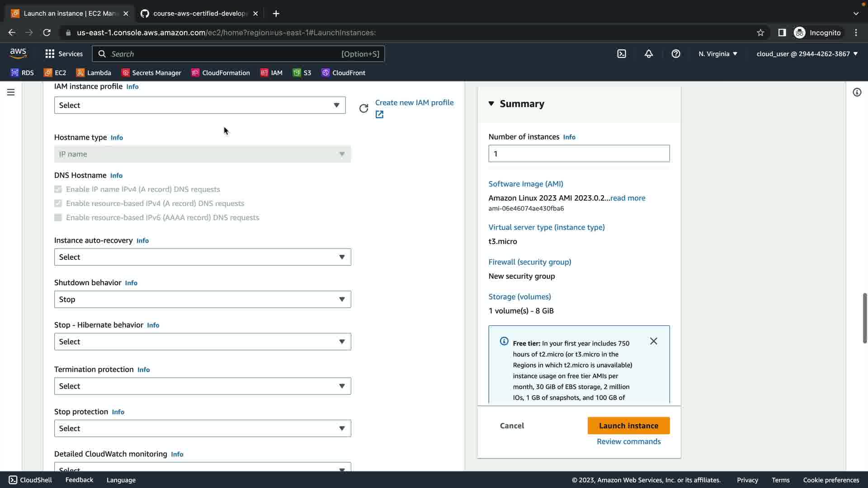This screenshot has height=488, width=868.
Task: Open the notifications bell icon
Action: tap(648, 54)
